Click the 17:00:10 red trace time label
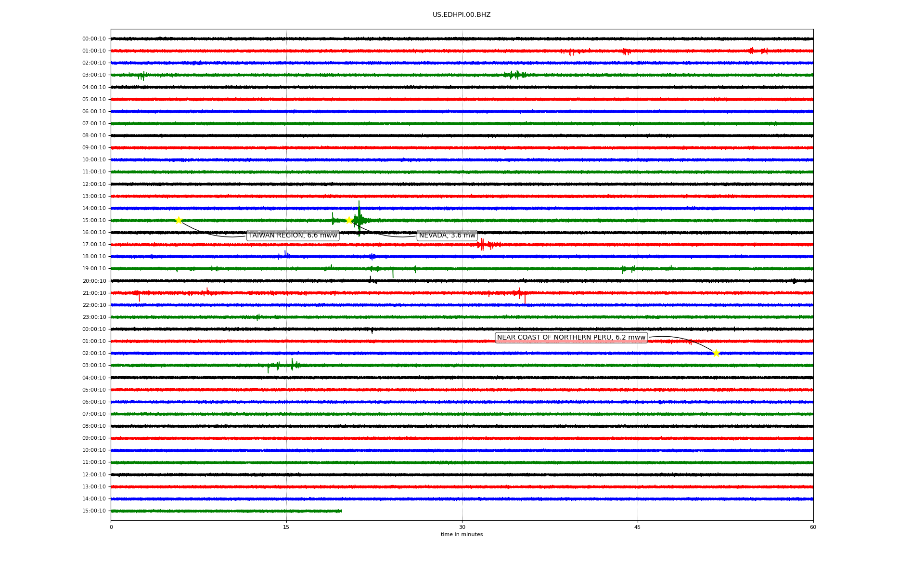The width and height of the screenshot is (924, 578). [94, 245]
